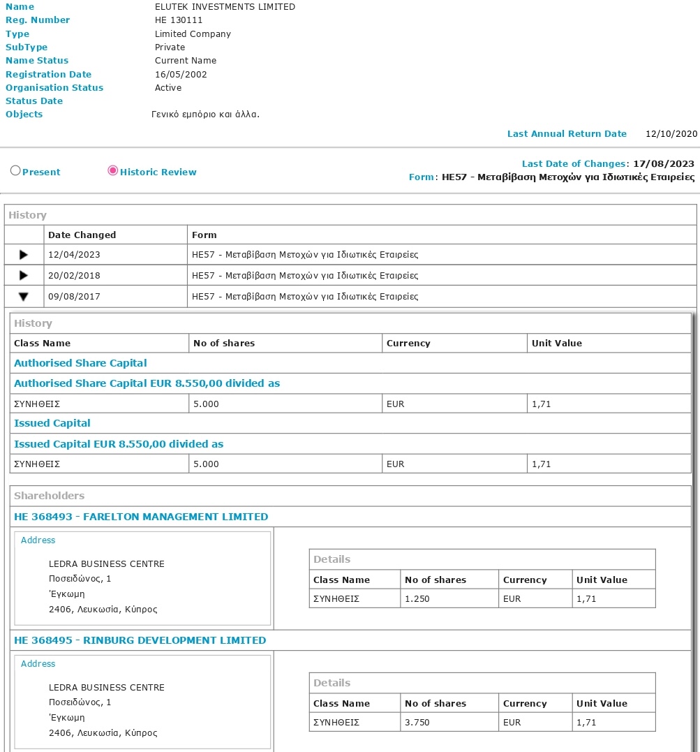The width and height of the screenshot is (700, 752).
Task: Click the Limited Company type value
Action: 193,34
